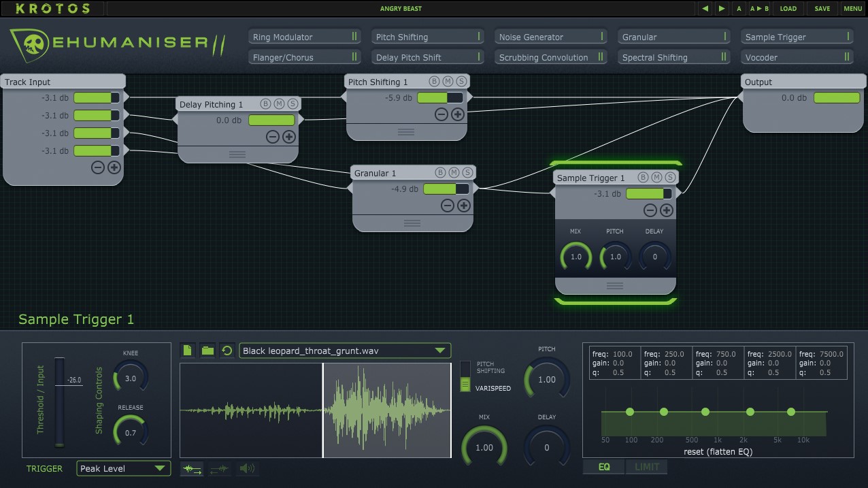Open the sample file dropdown list
This screenshot has width=868, height=488.
point(441,351)
